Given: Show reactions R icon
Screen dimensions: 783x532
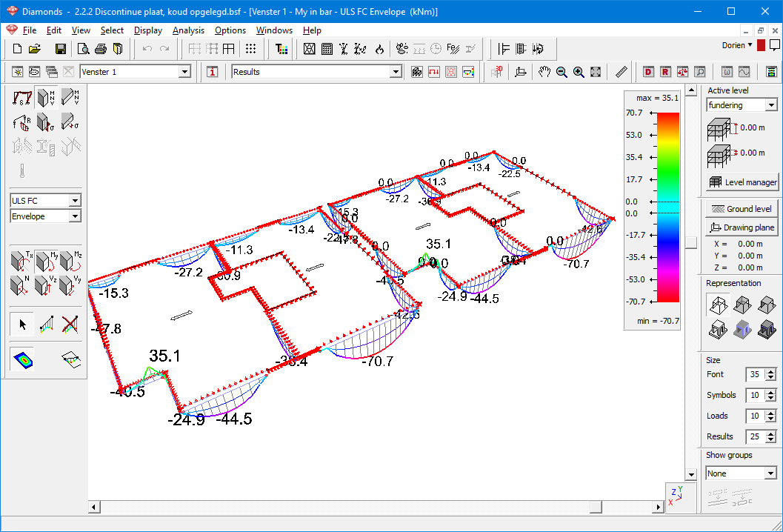Looking at the screenshot, I should point(22,122).
